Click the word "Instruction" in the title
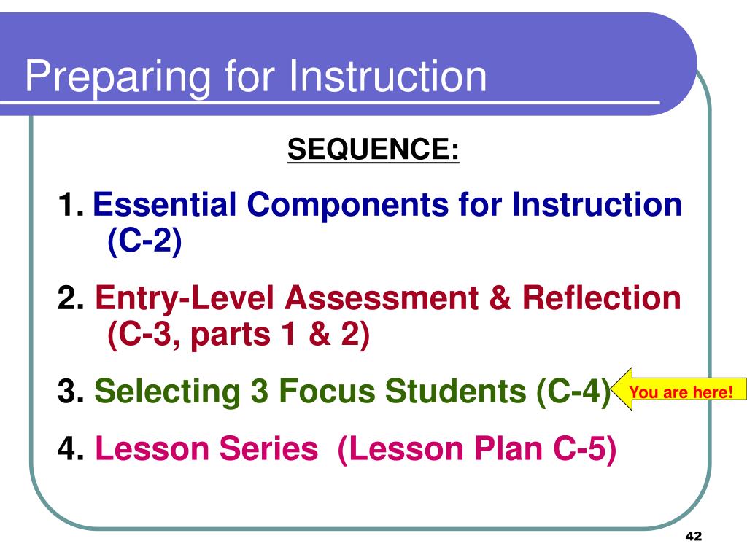 pos(388,76)
